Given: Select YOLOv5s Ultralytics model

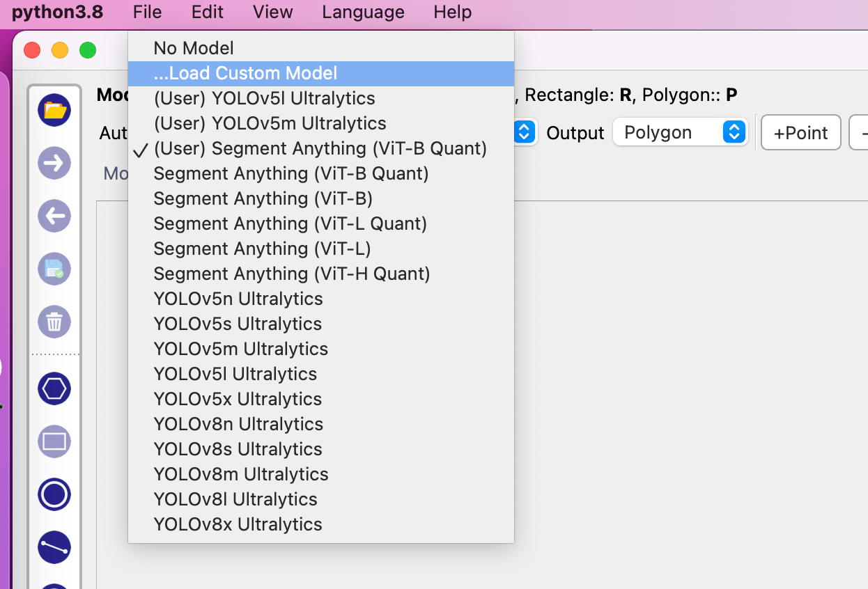Looking at the screenshot, I should pos(321,324).
